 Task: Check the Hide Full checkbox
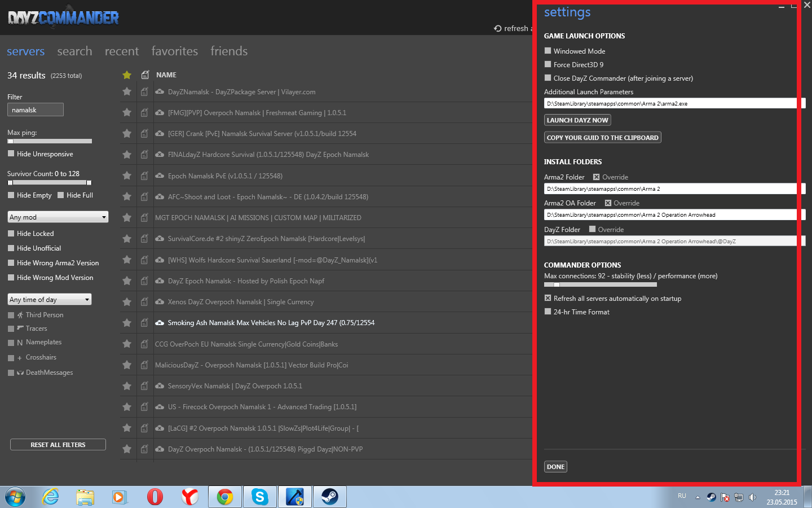point(60,195)
